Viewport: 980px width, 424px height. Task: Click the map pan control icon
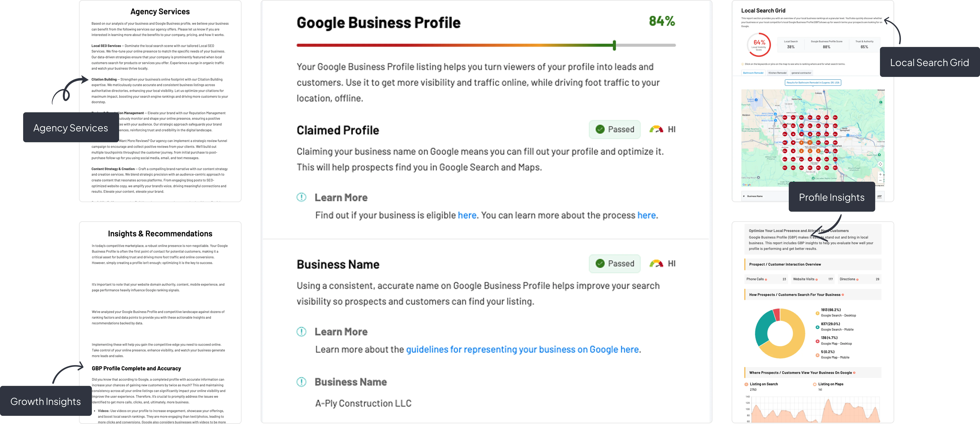pyautogui.click(x=880, y=164)
